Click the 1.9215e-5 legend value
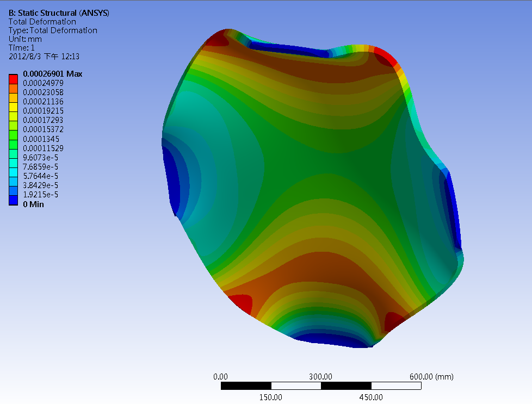532x404 pixels. (x=41, y=195)
